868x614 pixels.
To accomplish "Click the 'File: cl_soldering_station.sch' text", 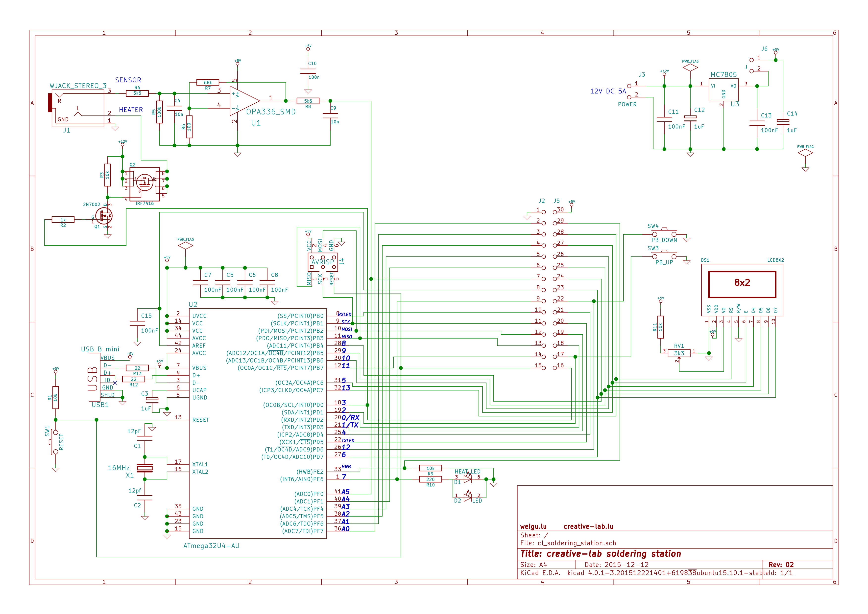I will tap(568, 543).
